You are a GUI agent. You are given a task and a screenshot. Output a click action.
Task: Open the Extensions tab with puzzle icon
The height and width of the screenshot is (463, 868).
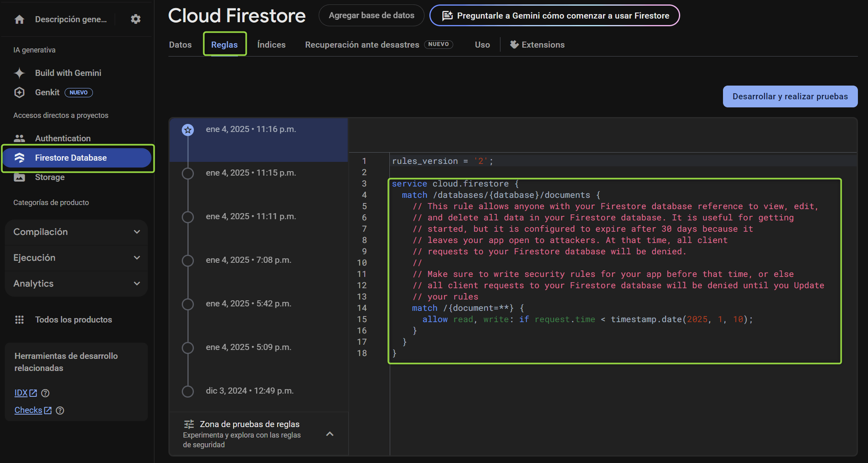(x=537, y=44)
